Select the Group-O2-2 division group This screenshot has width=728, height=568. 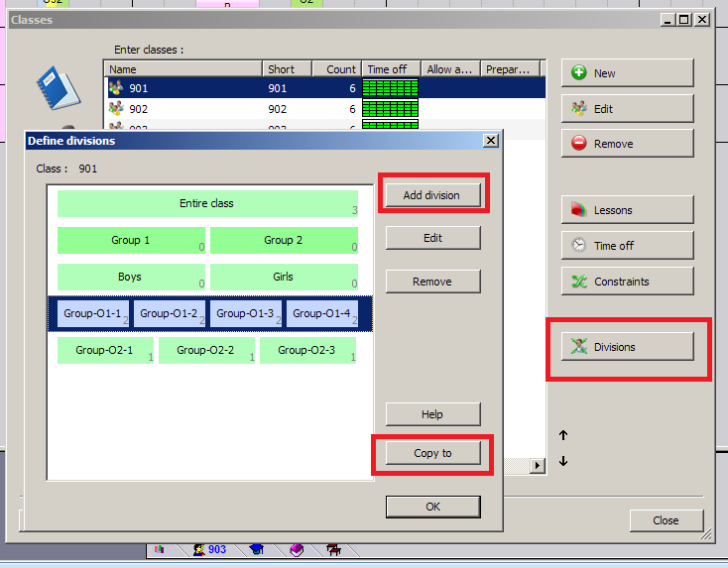click(206, 350)
